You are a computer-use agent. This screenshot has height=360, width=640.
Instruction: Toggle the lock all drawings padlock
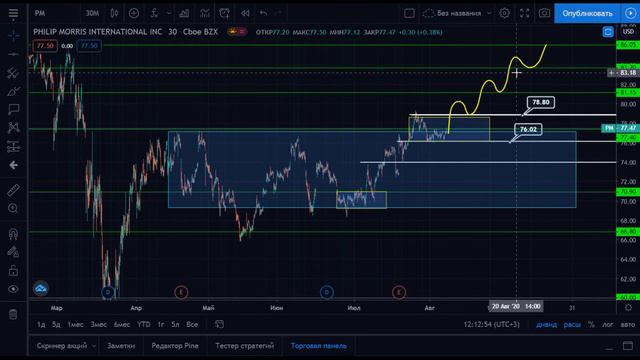pos(13,271)
